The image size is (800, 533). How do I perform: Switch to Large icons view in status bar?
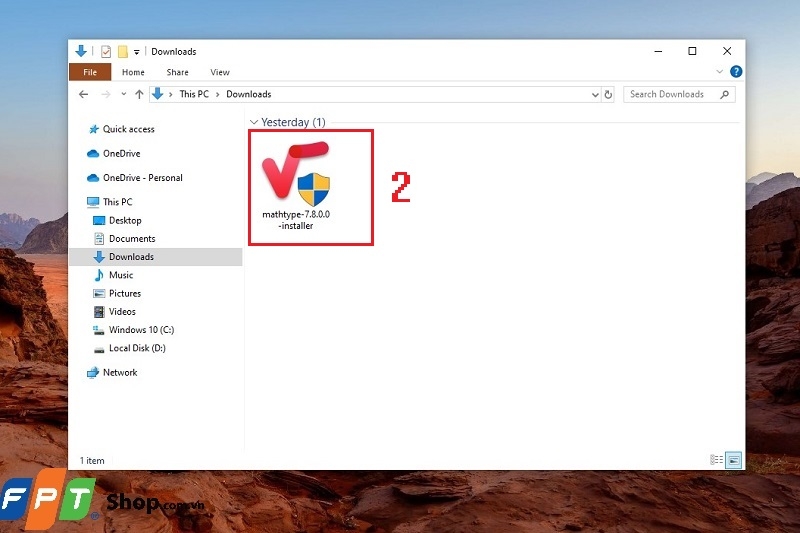pos(733,460)
